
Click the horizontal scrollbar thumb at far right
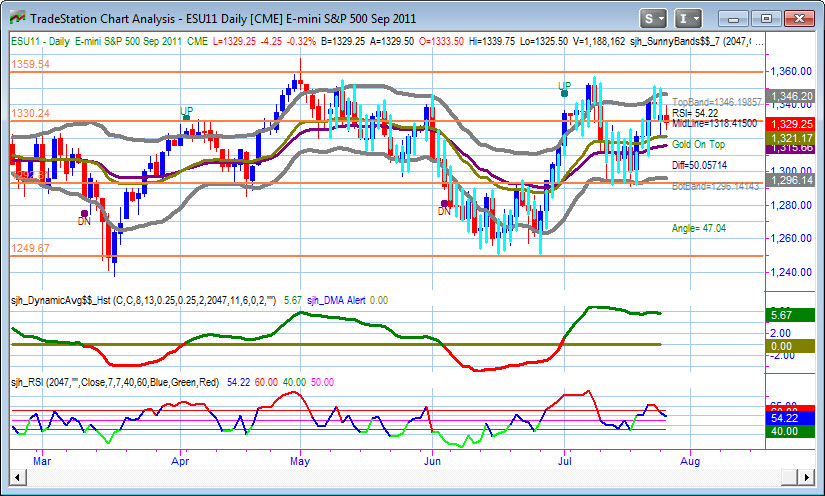click(x=790, y=477)
